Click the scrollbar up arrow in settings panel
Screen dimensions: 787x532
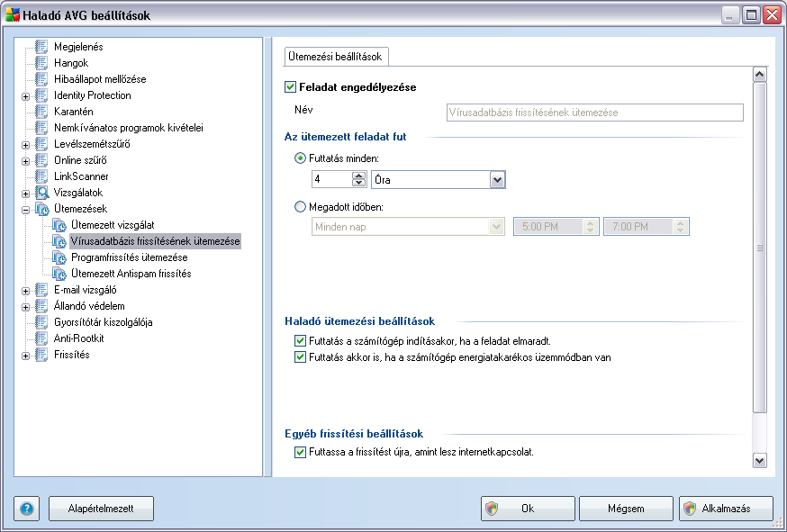pos(760,75)
